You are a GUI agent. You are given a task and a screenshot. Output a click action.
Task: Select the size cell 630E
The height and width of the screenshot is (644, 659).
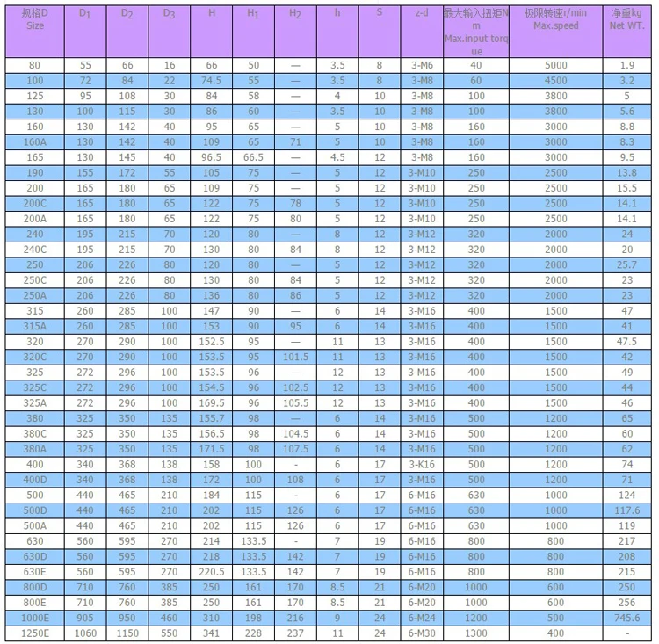pos(35,572)
